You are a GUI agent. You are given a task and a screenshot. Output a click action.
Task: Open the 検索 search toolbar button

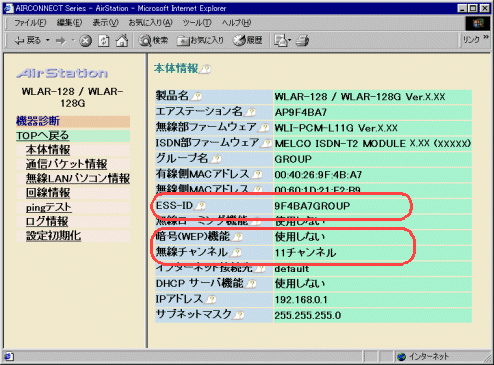tap(154, 41)
